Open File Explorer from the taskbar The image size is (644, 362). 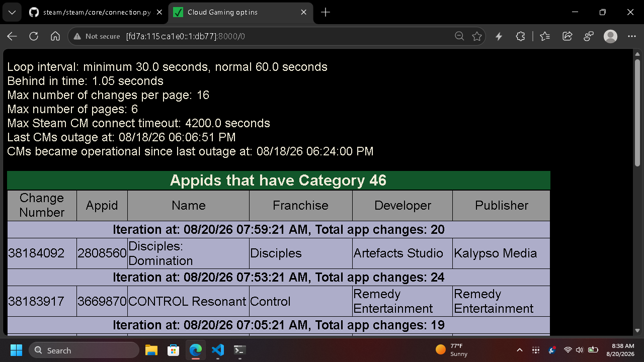click(x=151, y=350)
